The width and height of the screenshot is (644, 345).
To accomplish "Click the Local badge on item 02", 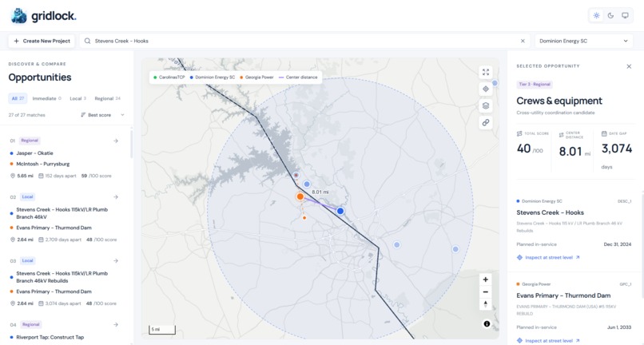I will 27,197.
